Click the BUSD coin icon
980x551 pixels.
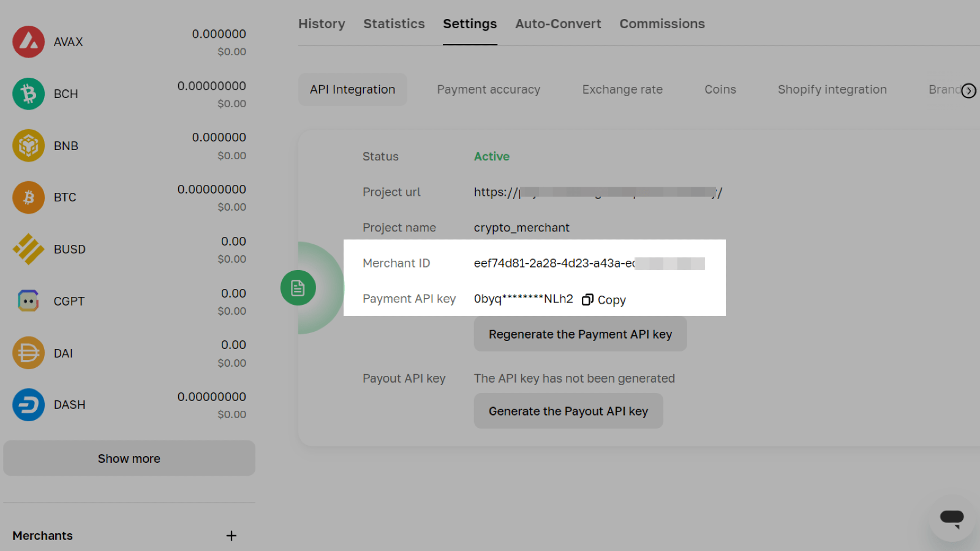point(28,249)
